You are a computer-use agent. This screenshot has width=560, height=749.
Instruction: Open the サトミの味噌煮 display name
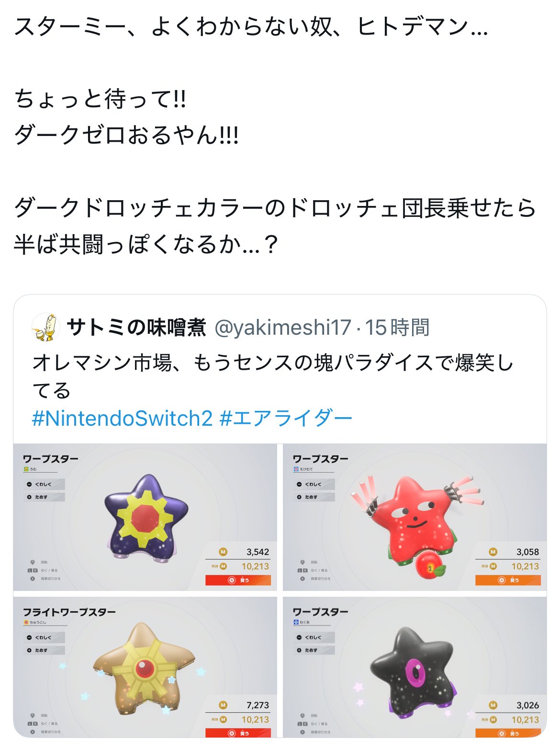tap(136, 328)
